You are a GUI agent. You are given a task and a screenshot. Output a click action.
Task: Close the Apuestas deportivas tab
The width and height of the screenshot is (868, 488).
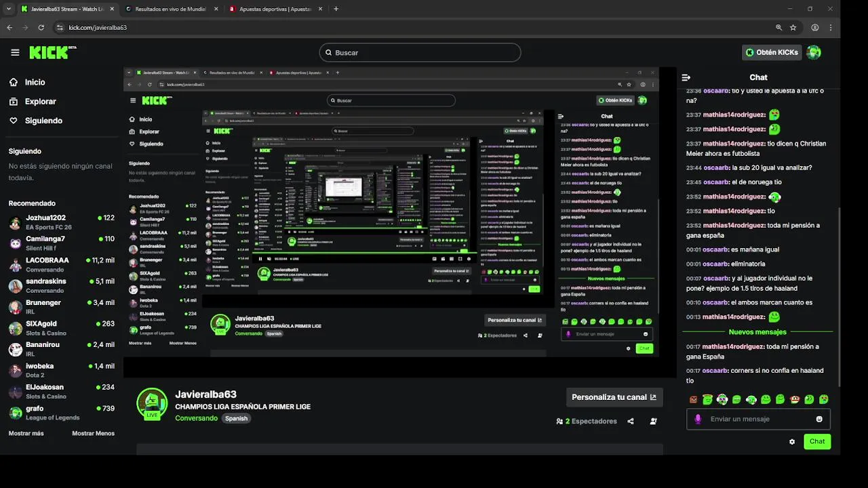click(319, 9)
